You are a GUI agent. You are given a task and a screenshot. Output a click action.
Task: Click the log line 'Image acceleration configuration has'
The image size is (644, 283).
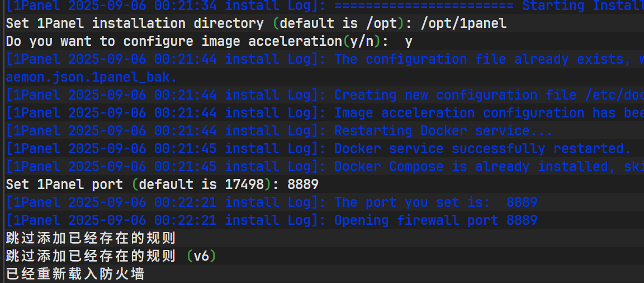[325, 113]
